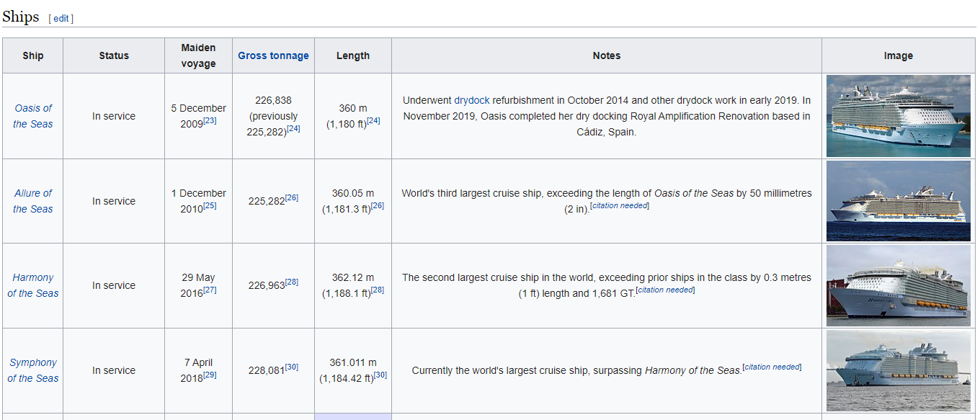Open the Harmony of the Seas ship image
980x420 pixels.
click(x=899, y=286)
